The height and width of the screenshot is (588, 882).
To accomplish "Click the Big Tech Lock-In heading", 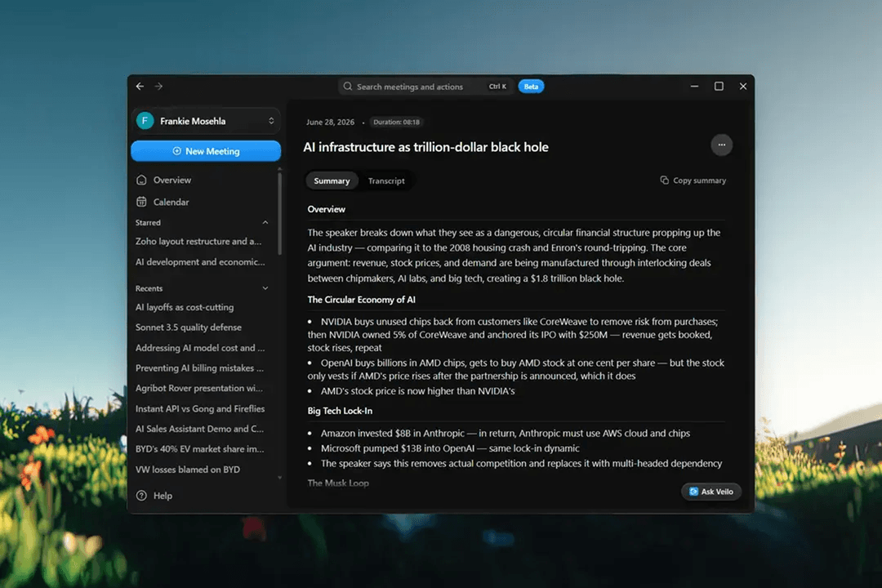I will pyautogui.click(x=340, y=411).
